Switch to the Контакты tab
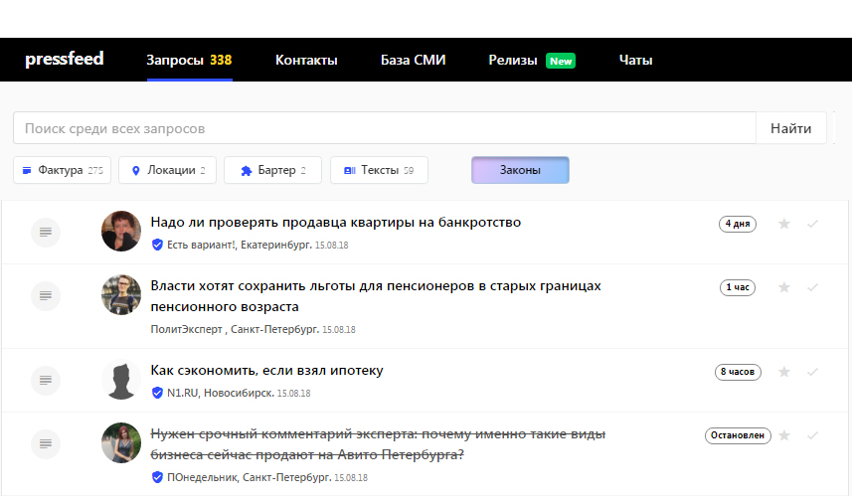The width and height of the screenshot is (852, 504). pyautogui.click(x=306, y=60)
